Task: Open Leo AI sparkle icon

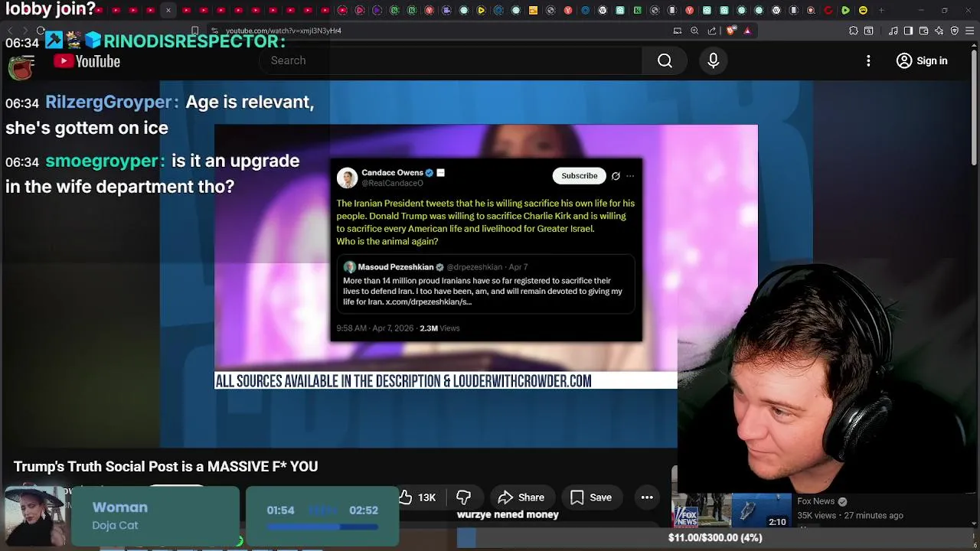Action: click(939, 31)
